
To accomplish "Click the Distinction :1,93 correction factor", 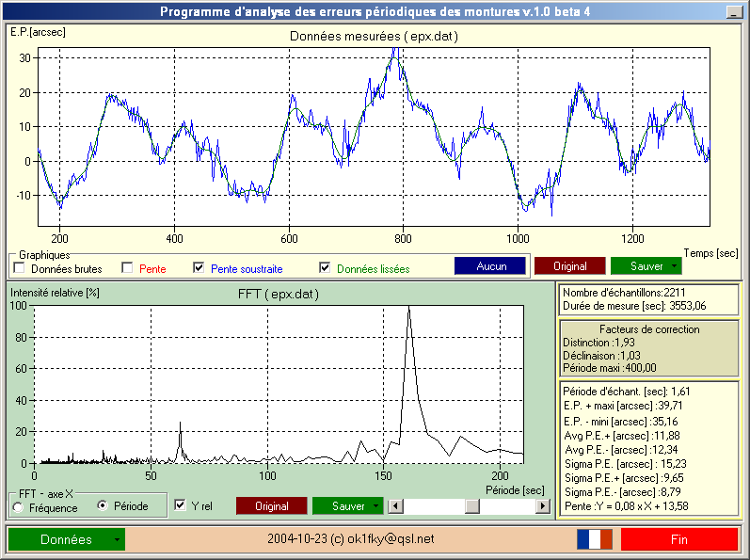I will point(598,343).
